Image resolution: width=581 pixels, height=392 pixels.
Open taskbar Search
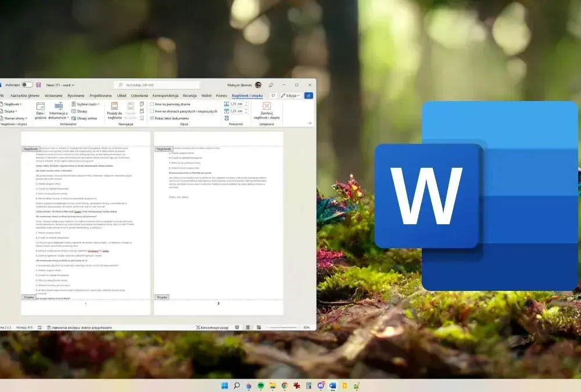click(237, 386)
